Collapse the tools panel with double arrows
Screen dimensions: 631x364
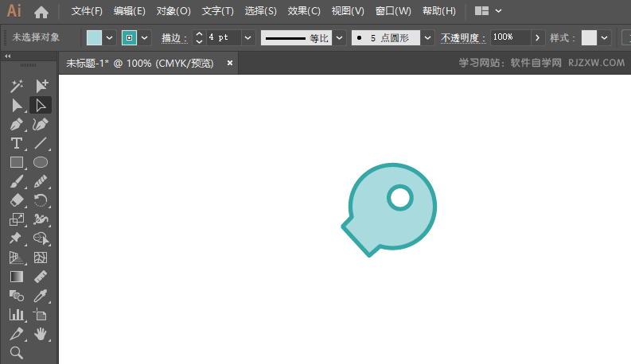click(x=8, y=56)
